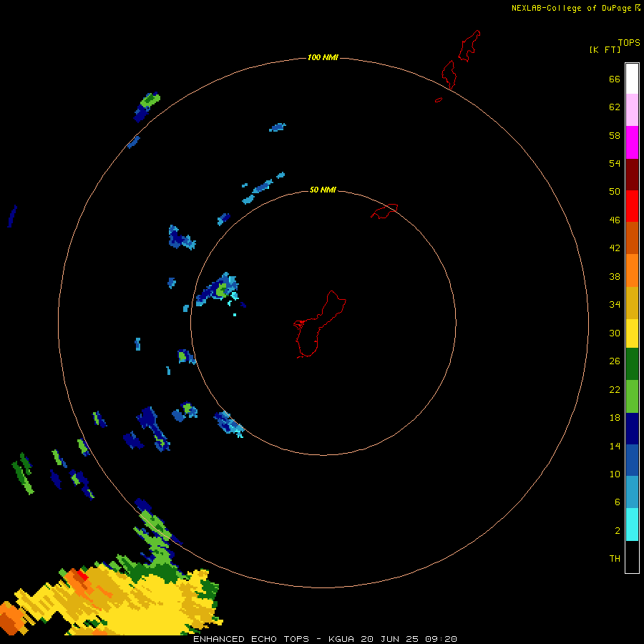The image size is (644, 644).
Task: Click the '[K FT]' units label
Action: [605, 49]
